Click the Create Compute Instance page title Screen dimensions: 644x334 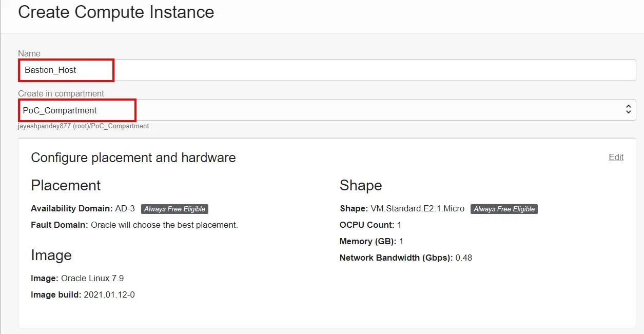coord(116,12)
